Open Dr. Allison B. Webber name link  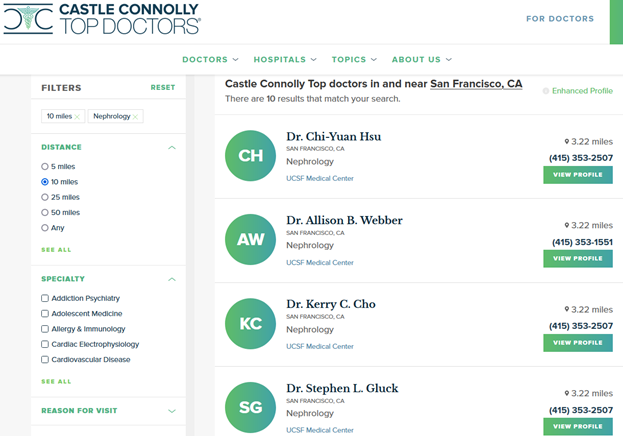click(344, 220)
